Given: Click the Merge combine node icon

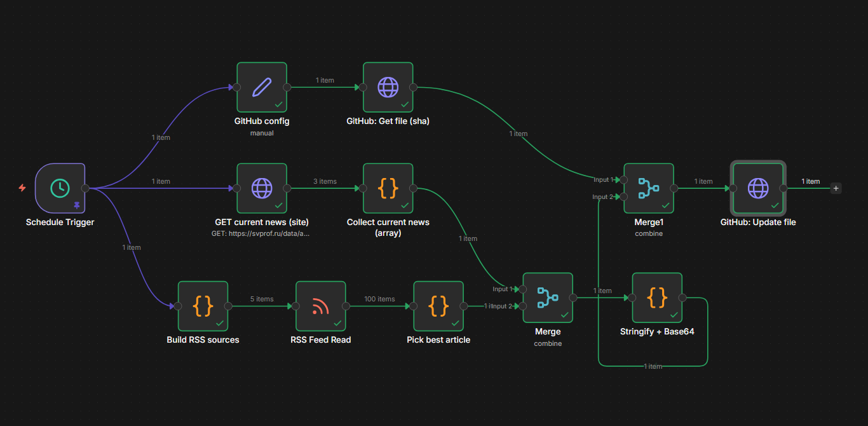Looking at the screenshot, I should pyautogui.click(x=547, y=298).
